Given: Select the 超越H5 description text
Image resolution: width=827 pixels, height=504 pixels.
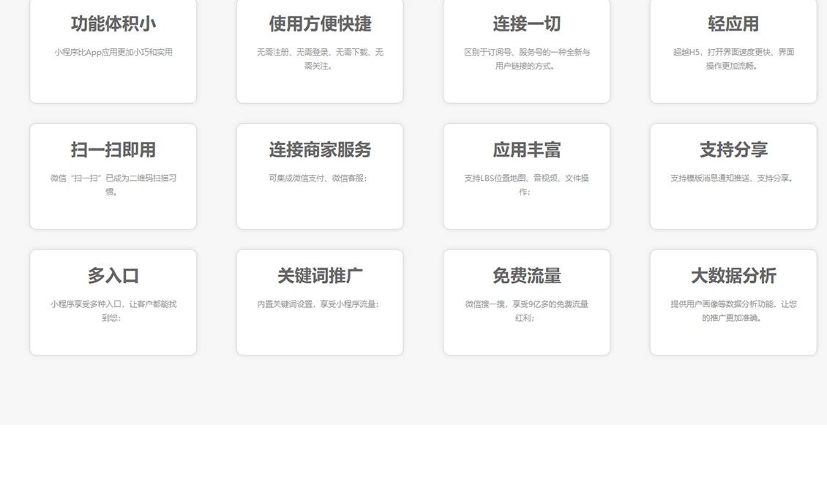Looking at the screenshot, I should coord(733,59).
